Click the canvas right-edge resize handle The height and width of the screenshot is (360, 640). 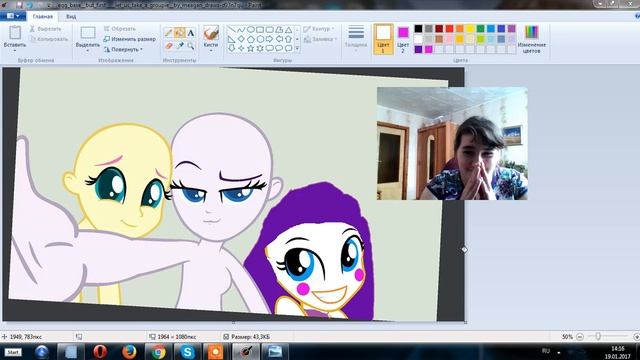(464, 249)
